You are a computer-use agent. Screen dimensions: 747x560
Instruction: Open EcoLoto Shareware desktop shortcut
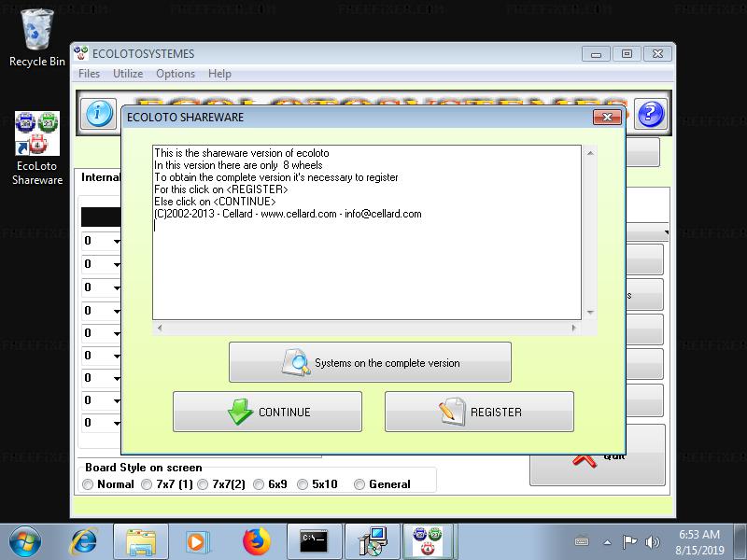[x=37, y=147]
